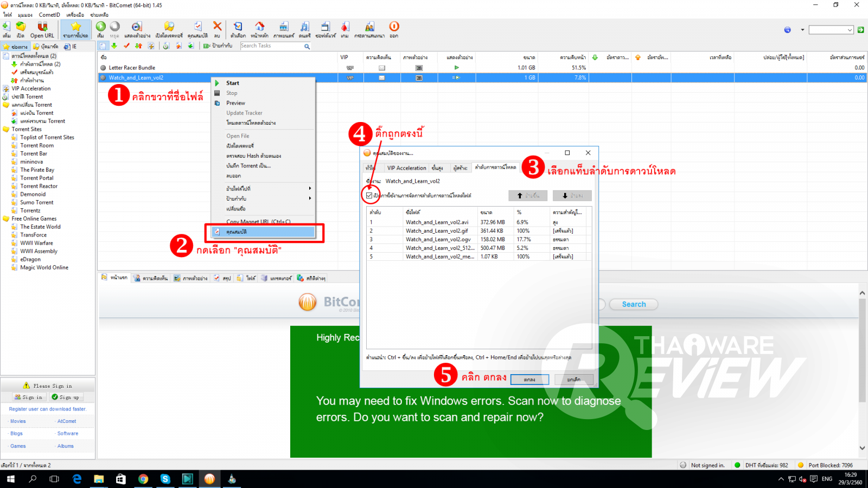This screenshot has width=868, height=488.
Task: Click the Sign in button
Action: coord(29,397)
